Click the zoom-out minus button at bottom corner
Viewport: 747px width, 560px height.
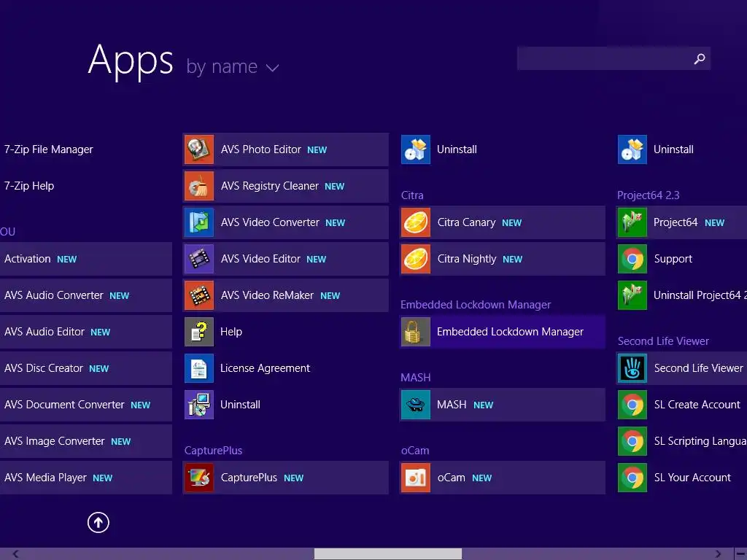pos(741,554)
